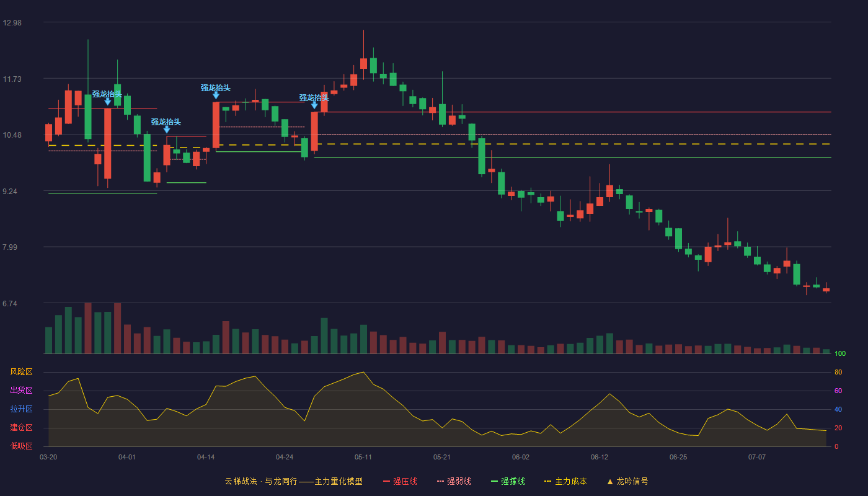Click the 05-11 date label
868x496 pixels.
click(363, 457)
